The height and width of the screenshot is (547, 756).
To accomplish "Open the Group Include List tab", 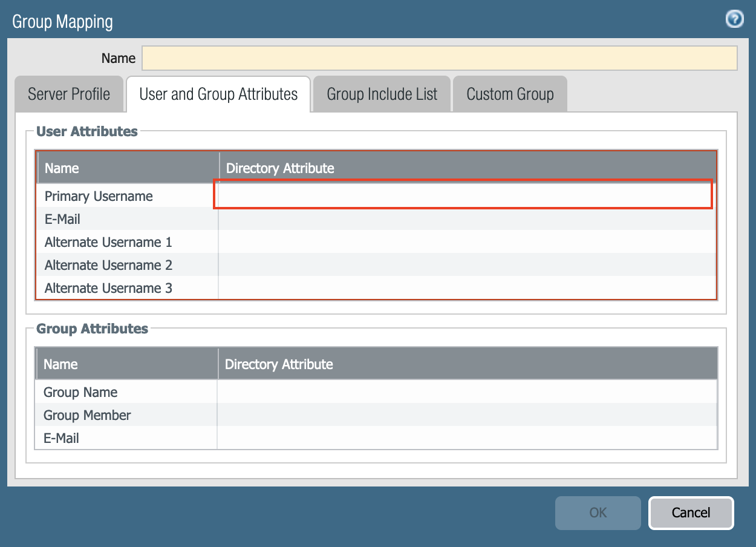I will [382, 94].
